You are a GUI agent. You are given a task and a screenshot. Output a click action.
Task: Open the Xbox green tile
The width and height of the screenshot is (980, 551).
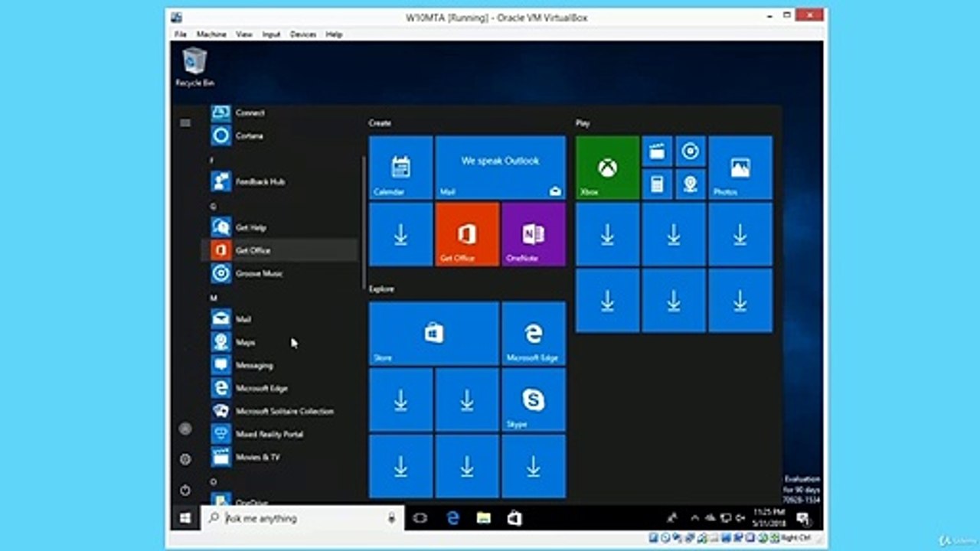pos(607,168)
